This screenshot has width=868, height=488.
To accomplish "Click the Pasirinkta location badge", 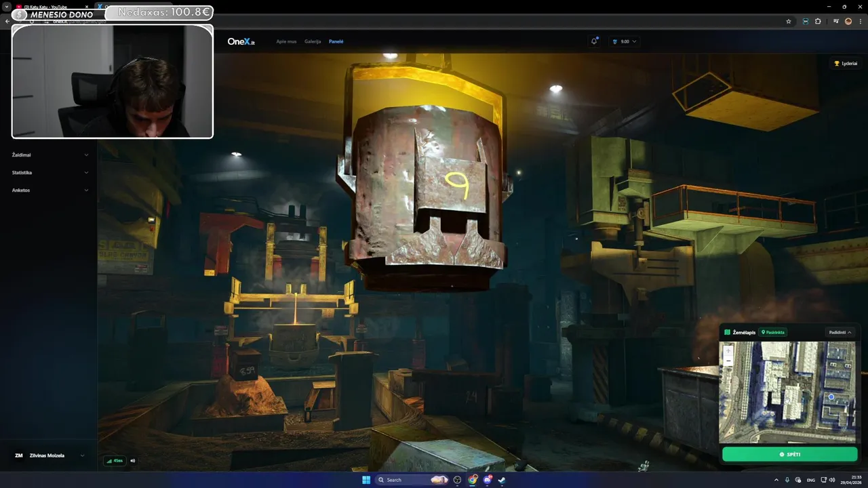I will coord(773,332).
